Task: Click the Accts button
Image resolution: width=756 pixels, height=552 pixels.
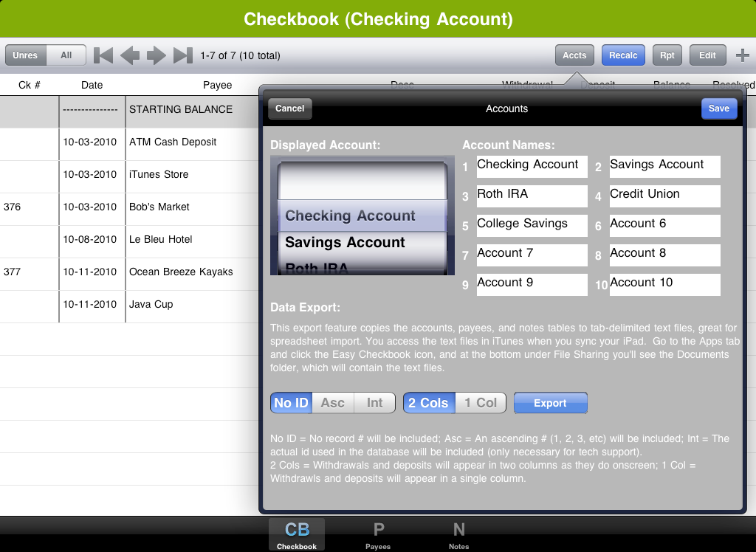Action: pyautogui.click(x=574, y=55)
